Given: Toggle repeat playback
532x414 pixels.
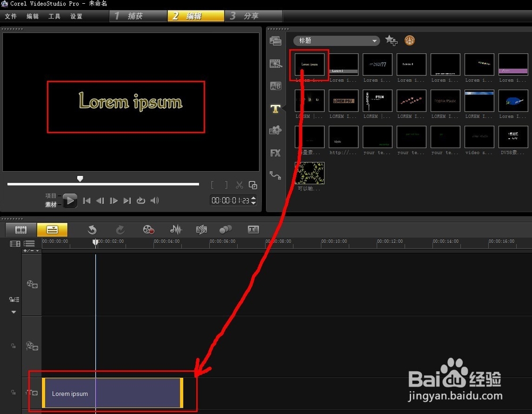Looking at the screenshot, I should (141, 200).
